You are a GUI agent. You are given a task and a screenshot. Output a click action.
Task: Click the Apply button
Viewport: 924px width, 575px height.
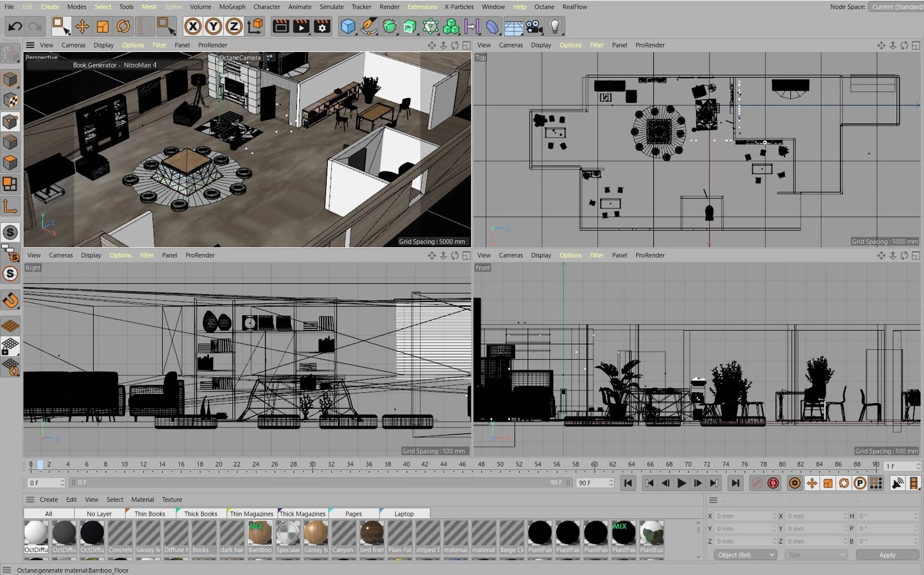tap(887, 555)
